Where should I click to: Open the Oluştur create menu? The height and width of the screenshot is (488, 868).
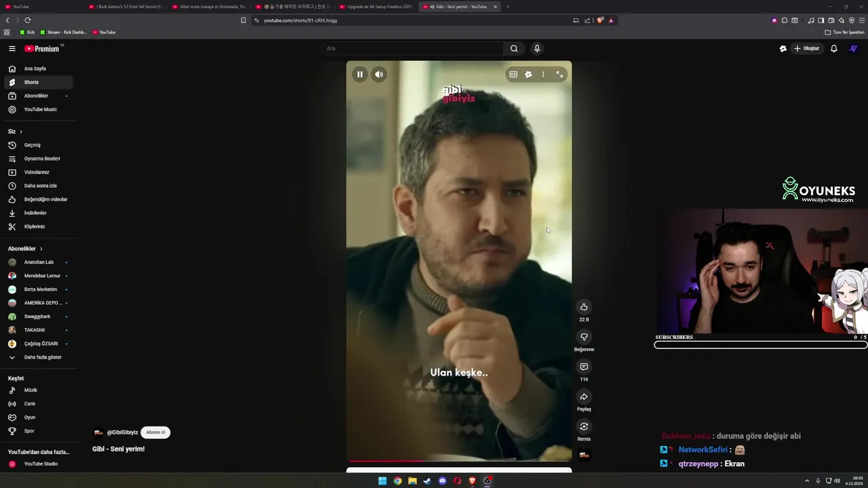807,49
